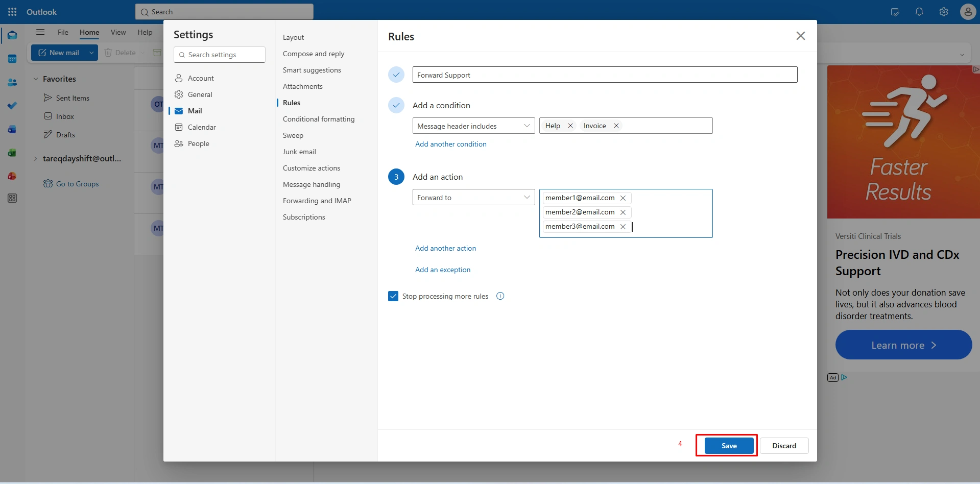Uncheck Stop processing more rules
Image resolution: width=980 pixels, height=484 pixels.
coord(393,296)
